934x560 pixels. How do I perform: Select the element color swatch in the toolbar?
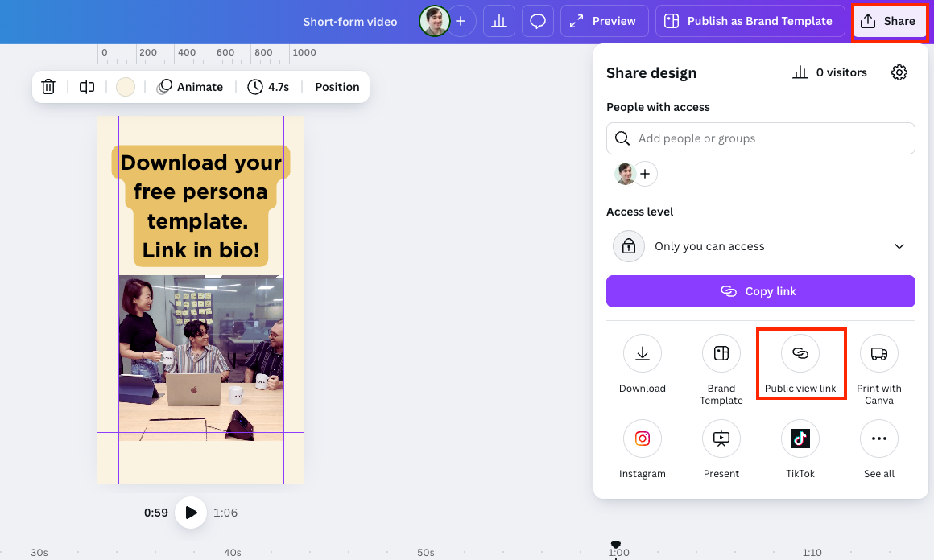(x=125, y=86)
